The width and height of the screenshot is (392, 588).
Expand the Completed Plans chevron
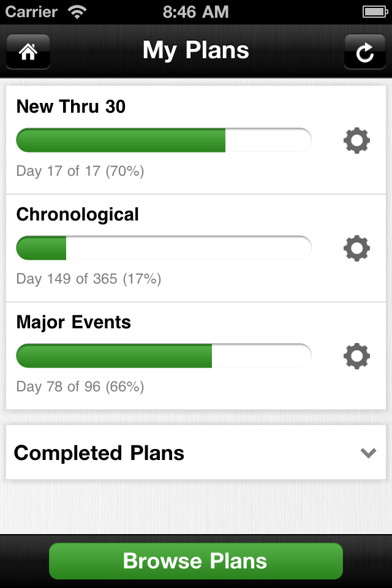click(x=368, y=453)
